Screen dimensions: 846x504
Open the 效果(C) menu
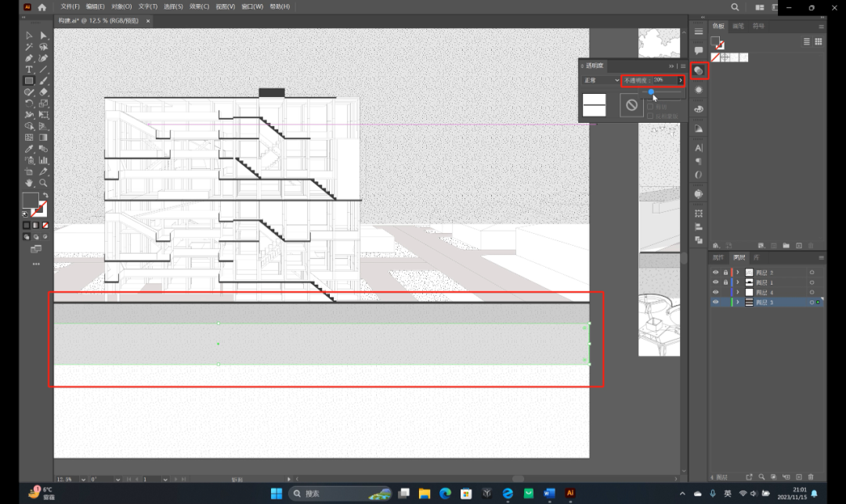tap(199, 6)
